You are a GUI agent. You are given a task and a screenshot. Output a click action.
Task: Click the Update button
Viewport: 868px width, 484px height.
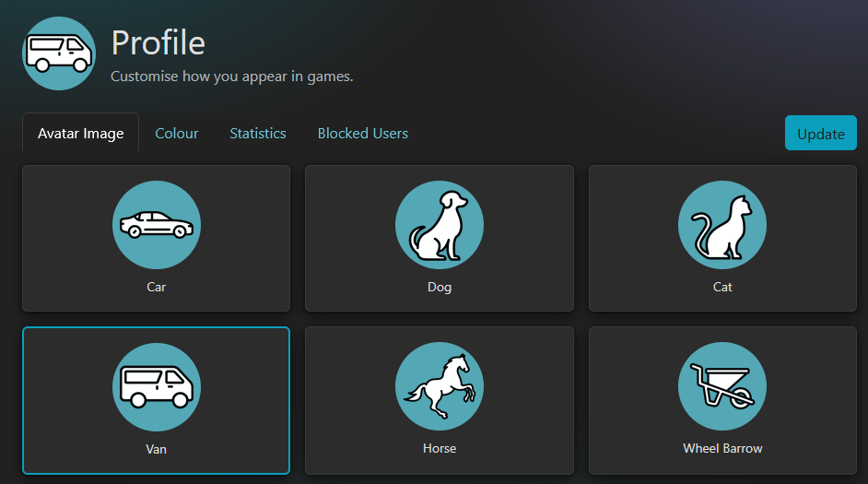pyautogui.click(x=820, y=133)
